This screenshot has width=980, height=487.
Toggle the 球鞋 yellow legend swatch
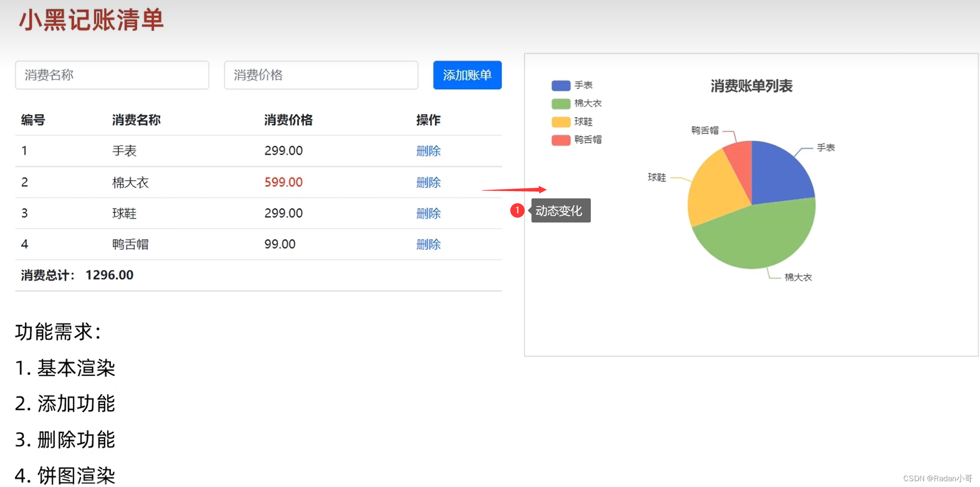561,122
